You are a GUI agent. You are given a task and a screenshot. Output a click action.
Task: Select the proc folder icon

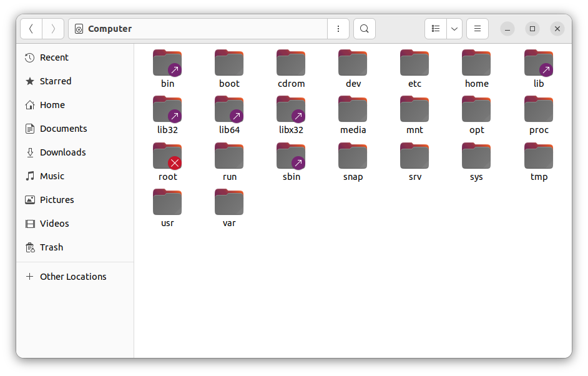coord(539,109)
